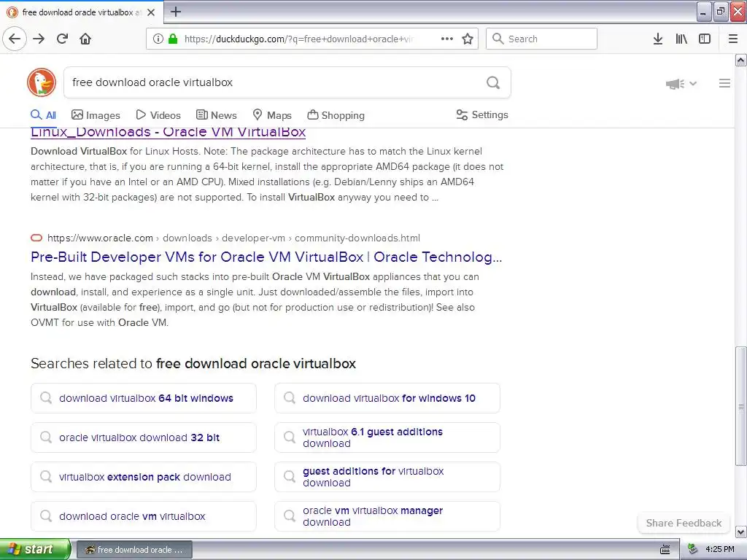Submit search with magnifier in DuckDuckGo box
The image size is (747, 560).
click(x=493, y=83)
